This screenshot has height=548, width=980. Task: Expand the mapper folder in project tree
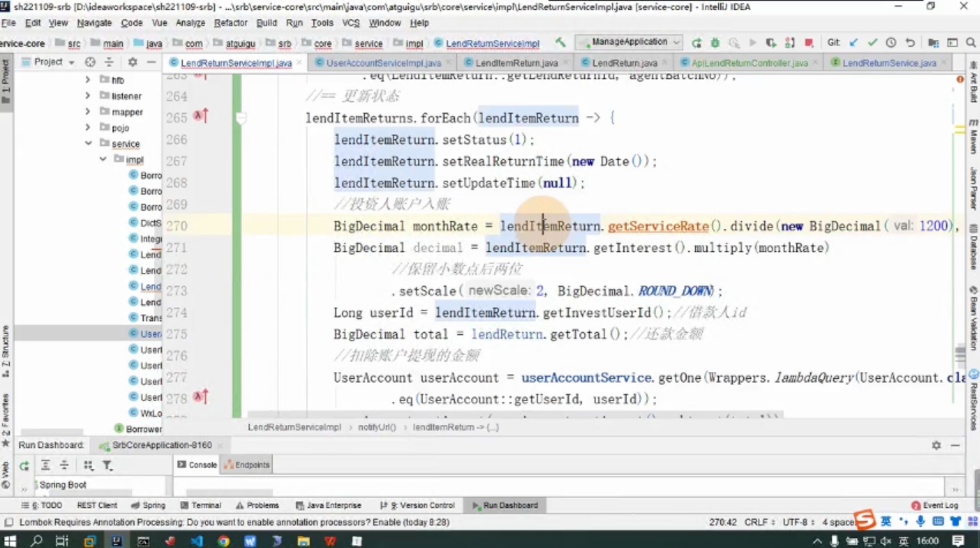(88, 111)
